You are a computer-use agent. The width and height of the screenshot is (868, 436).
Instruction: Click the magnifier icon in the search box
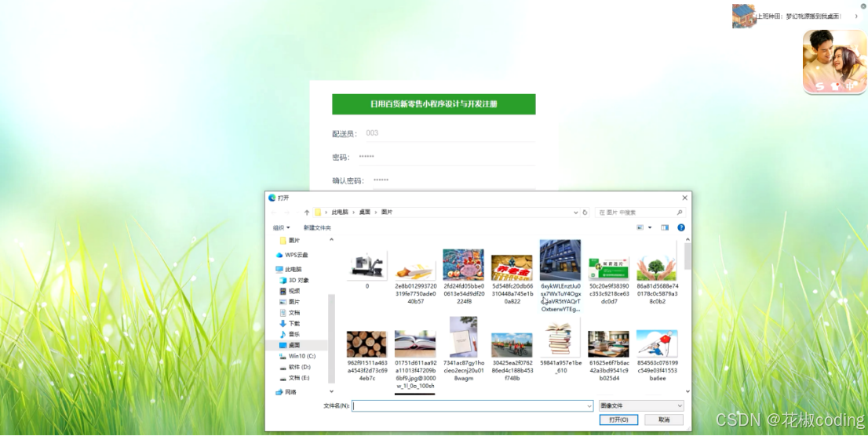pos(679,213)
